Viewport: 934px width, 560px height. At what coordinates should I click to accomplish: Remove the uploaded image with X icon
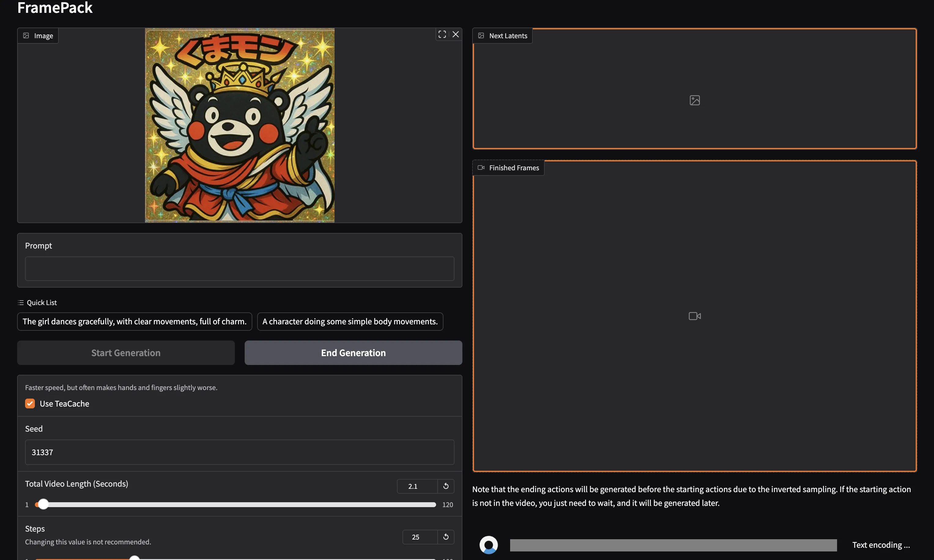coord(456,34)
